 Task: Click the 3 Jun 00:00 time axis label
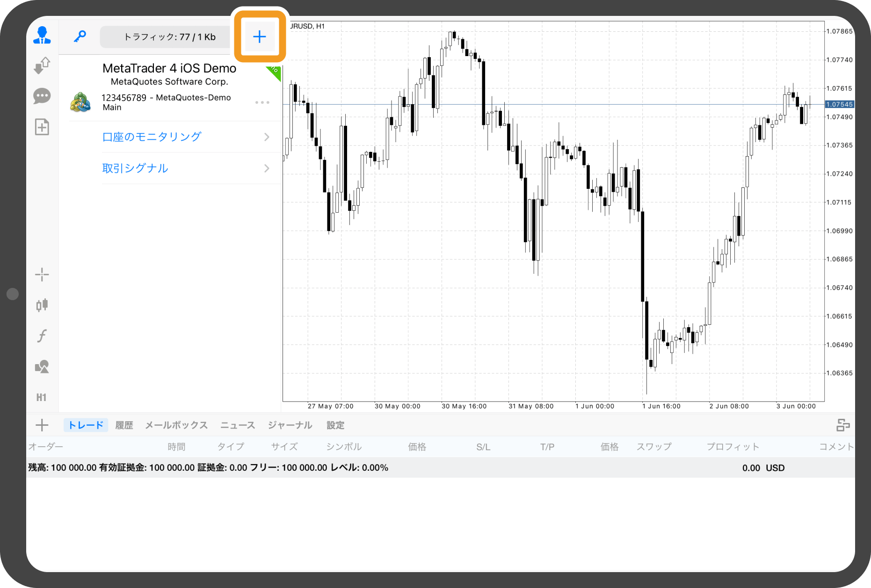pos(796,406)
